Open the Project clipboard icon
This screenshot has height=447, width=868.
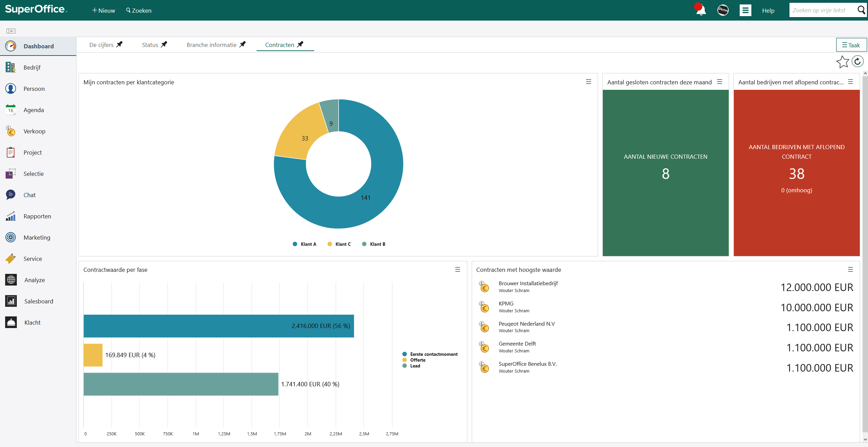pyautogui.click(x=11, y=152)
